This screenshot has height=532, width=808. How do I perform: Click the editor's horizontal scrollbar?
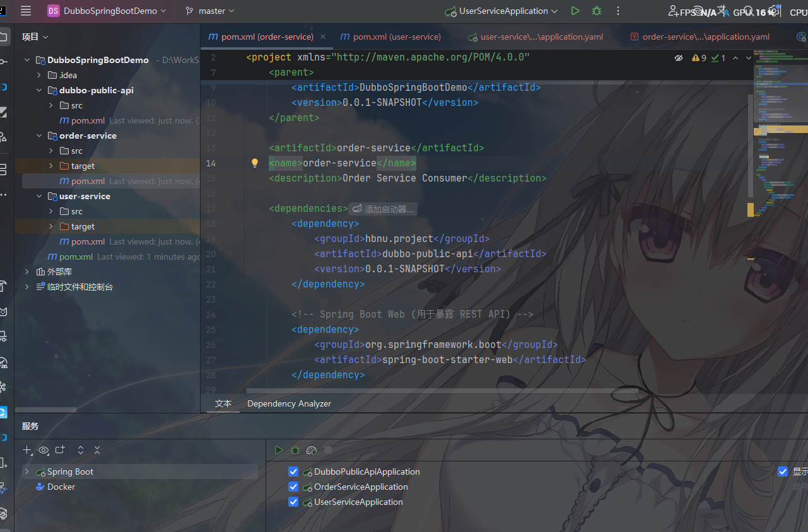point(442,391)
